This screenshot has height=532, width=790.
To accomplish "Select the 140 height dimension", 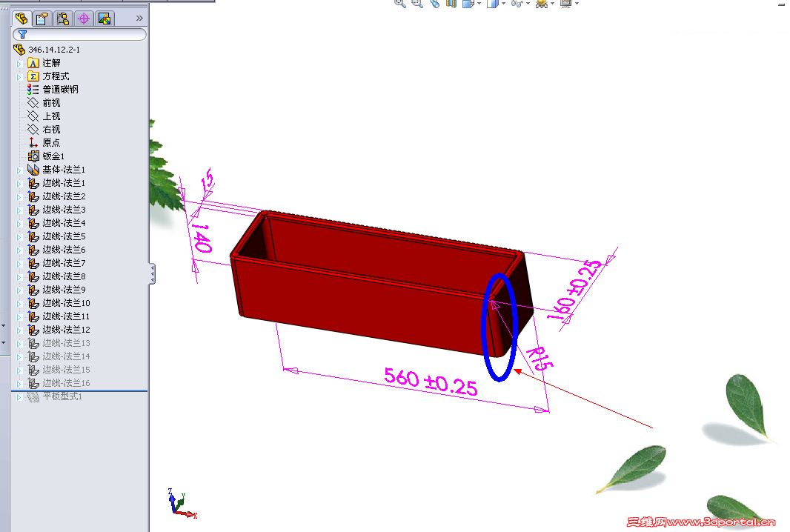I will [x=201, y=239].
